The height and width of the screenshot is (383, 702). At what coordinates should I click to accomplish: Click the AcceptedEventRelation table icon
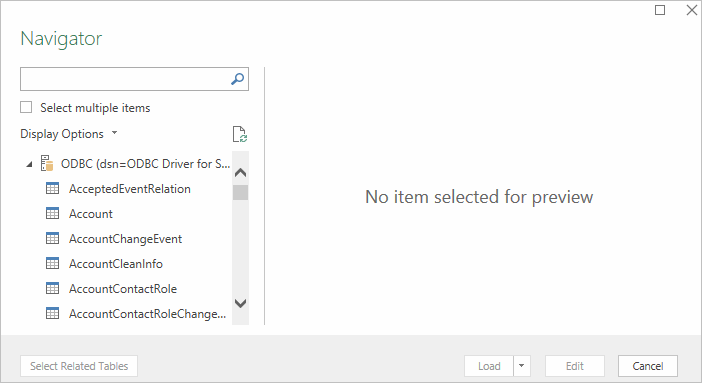[x=52, y=189]
